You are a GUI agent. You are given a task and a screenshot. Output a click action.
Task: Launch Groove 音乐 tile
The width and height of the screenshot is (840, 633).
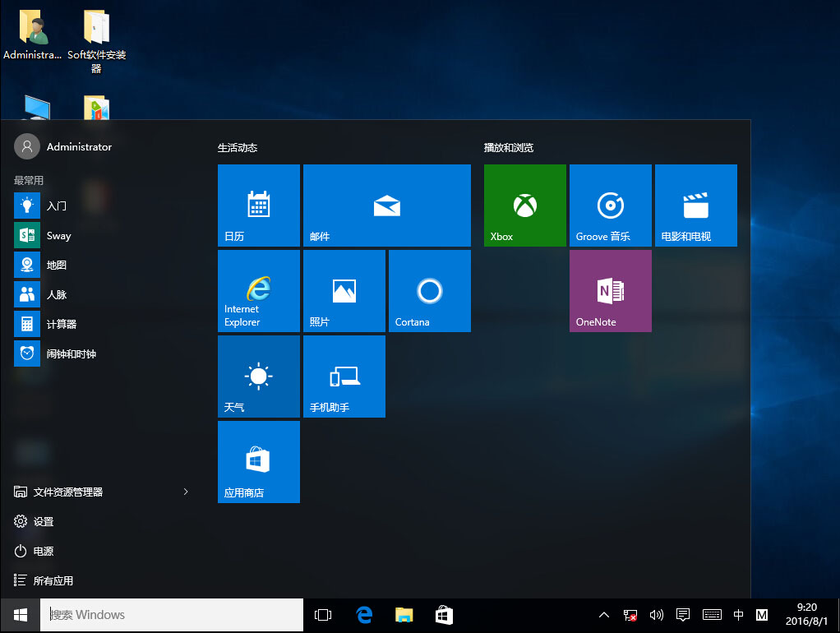pos(610,206)
